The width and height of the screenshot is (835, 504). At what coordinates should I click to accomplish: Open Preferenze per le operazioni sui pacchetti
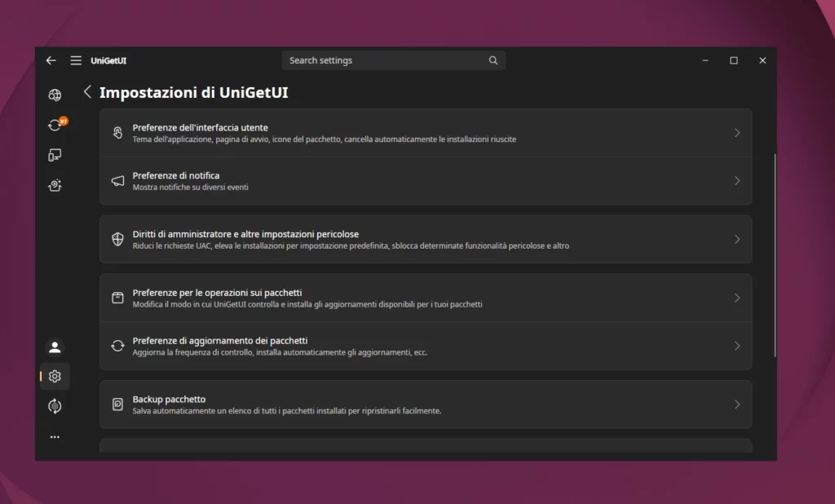(x=217, y=293)
